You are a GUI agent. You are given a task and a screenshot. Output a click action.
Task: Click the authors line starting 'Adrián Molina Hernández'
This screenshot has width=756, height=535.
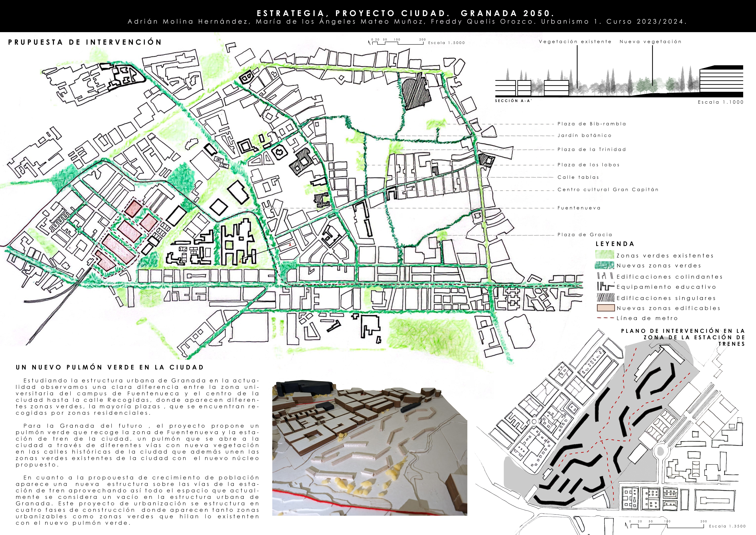tap(407, 22)
